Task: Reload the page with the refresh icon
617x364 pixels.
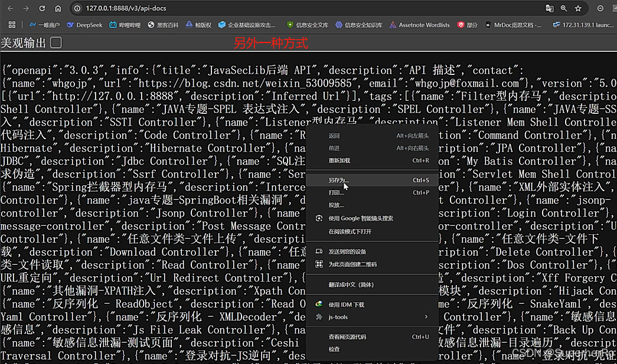Action: click(42, 8)
